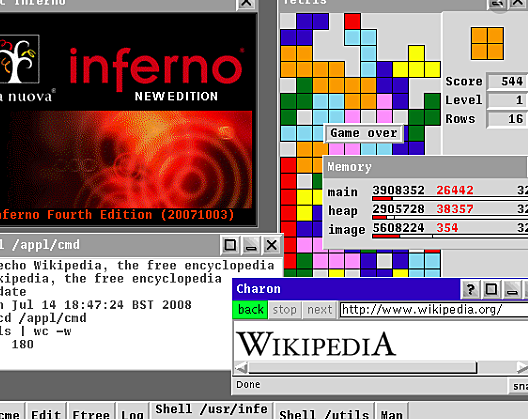The image size is (528, 419).
Task: Click the main memory usage bar
Action: click(450, 199)
